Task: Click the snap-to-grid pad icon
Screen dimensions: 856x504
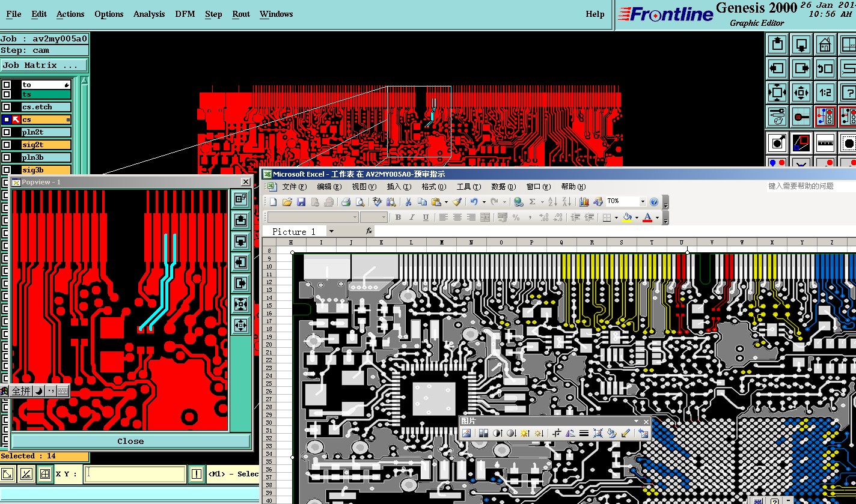Action: [801, 117]
